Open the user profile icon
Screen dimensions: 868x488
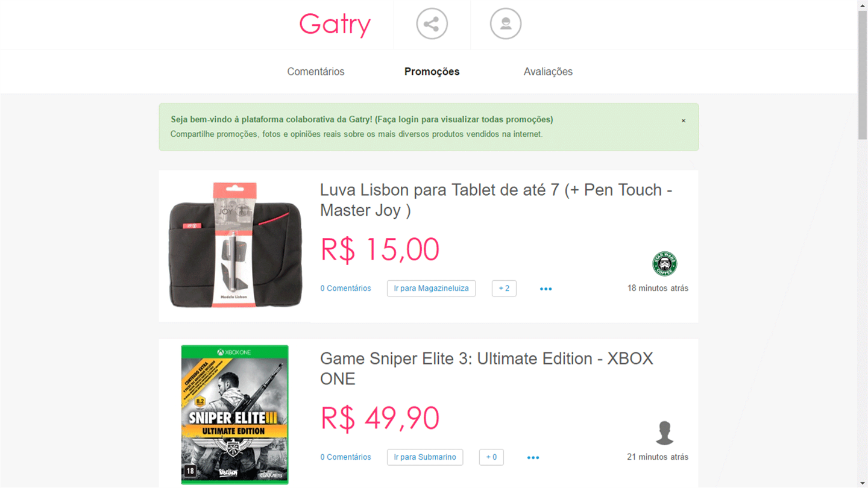click(x=505, y=24)
